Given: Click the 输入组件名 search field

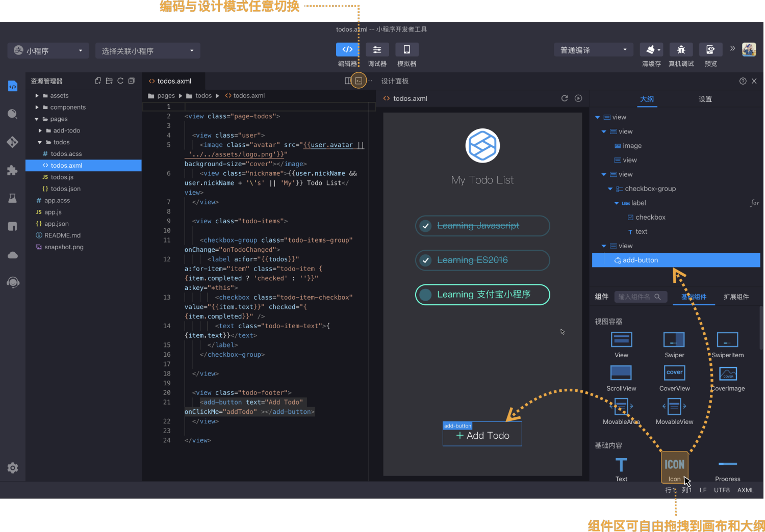Looking at the screenshot, I should point(641,297).
